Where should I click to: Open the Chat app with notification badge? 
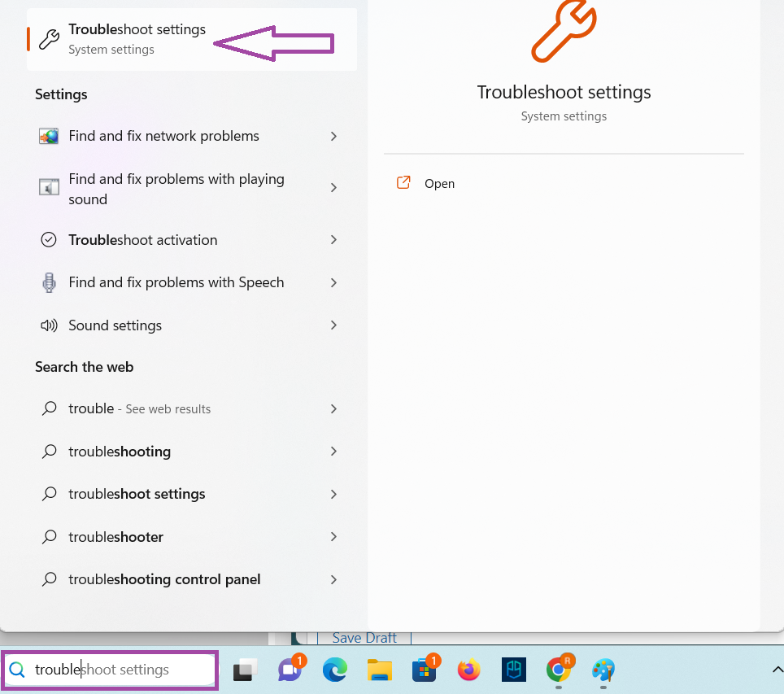291,669
